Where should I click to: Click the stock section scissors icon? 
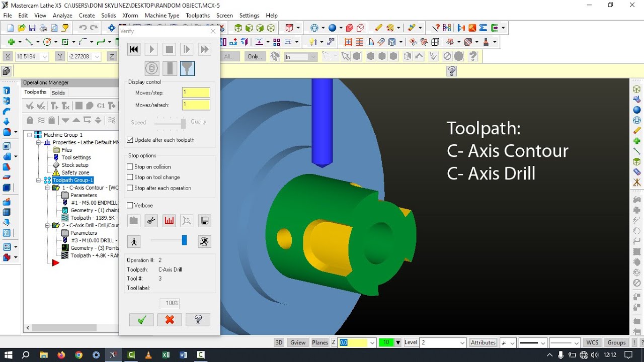[x=151, y=220]
